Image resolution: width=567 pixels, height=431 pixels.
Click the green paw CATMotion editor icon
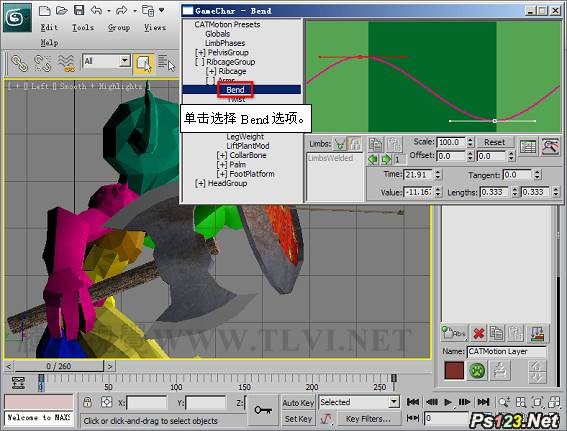[x=477, y=371]
